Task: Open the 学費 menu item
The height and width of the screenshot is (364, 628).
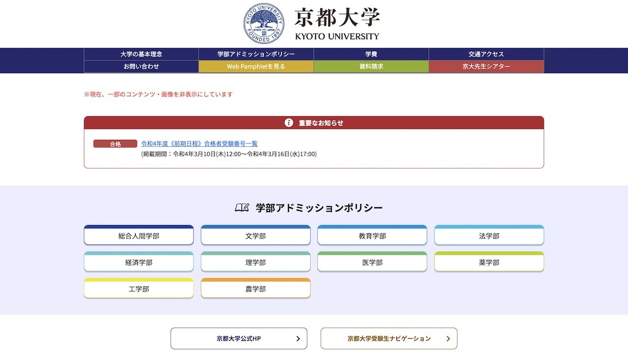Action: point(371,54)
